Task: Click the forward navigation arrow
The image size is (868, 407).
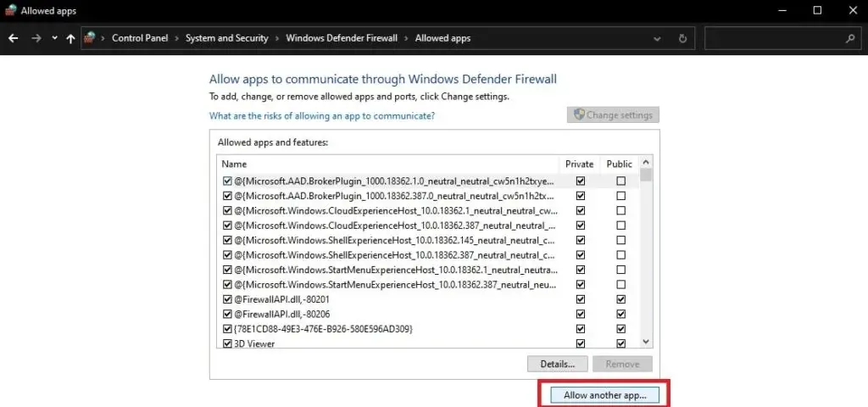Action: [x=36, y=38]
